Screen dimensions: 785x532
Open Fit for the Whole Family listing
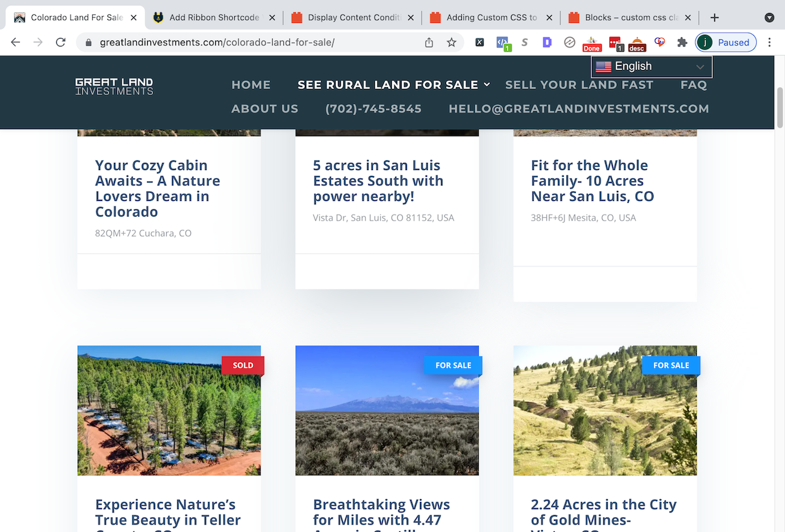tap(593, 181)
